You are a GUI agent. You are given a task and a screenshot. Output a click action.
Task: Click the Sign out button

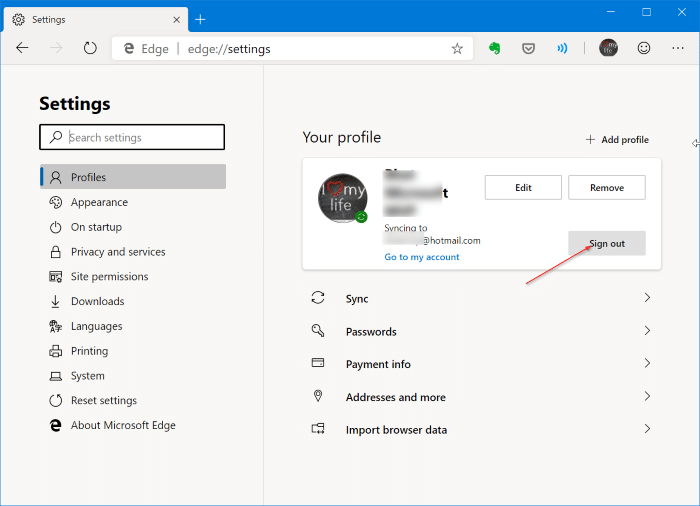(x=607, y=243)
